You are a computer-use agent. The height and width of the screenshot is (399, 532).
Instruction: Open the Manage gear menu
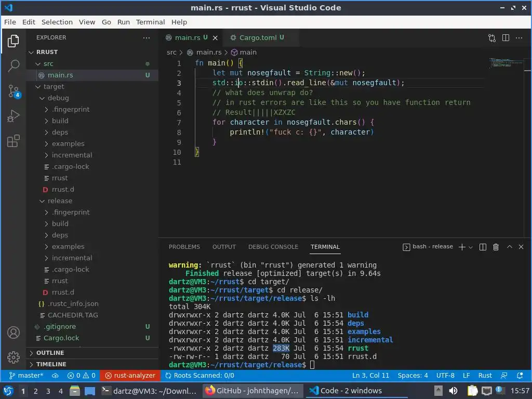(x=13, y=357)
